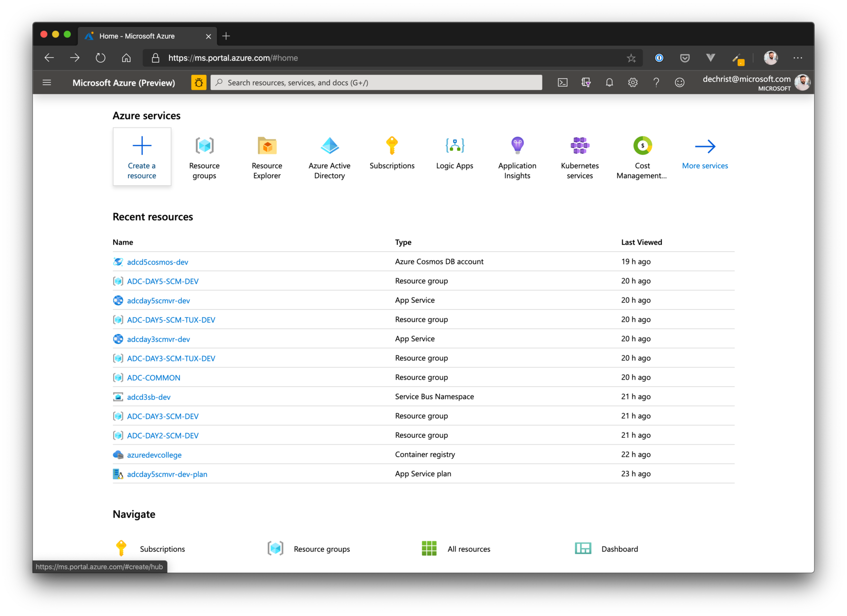Open the Cloud Shell icon

point(562,83)
